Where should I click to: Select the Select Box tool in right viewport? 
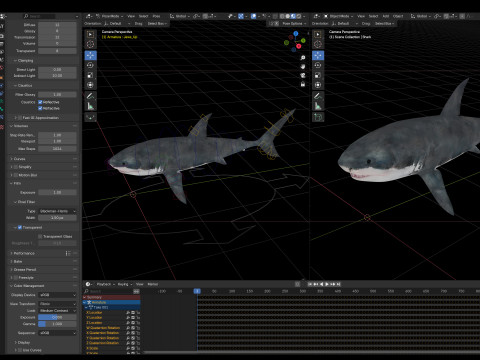(x=318, y=34)
